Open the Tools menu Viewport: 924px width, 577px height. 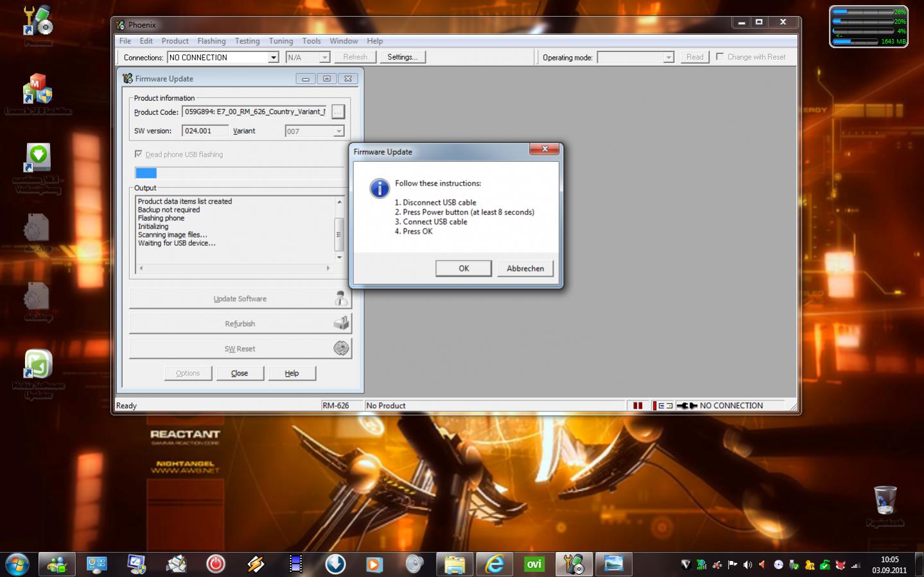coord(311,41)
